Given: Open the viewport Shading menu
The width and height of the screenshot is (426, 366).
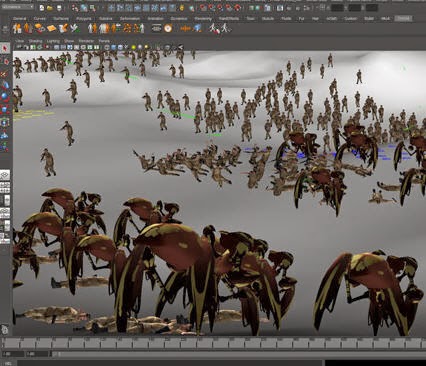Looking at the screenshot, I should (x=35, y=41).
